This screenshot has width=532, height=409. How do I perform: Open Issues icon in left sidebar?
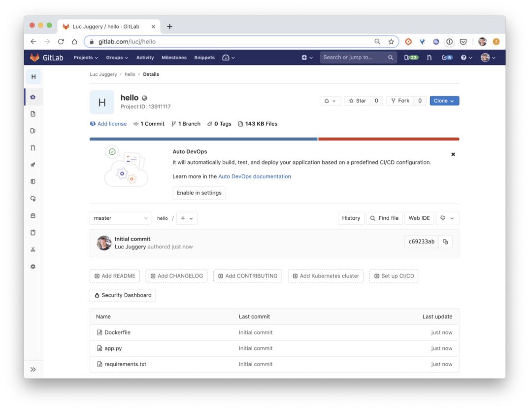[x=33, y=131]
